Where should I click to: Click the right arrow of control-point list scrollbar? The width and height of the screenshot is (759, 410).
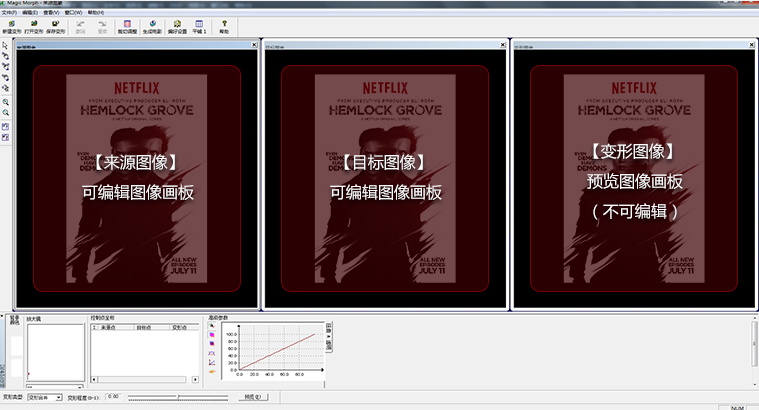tap(196, 380)
